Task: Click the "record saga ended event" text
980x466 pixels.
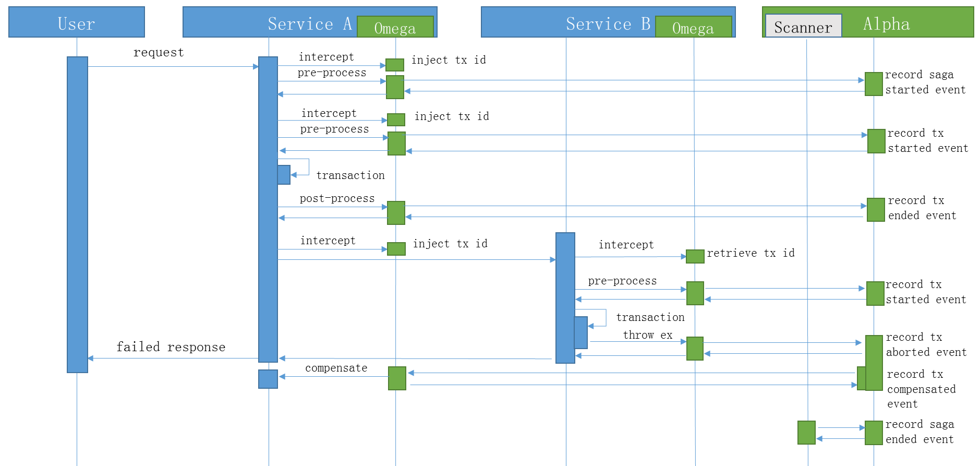Action: (x=919, y=432)
